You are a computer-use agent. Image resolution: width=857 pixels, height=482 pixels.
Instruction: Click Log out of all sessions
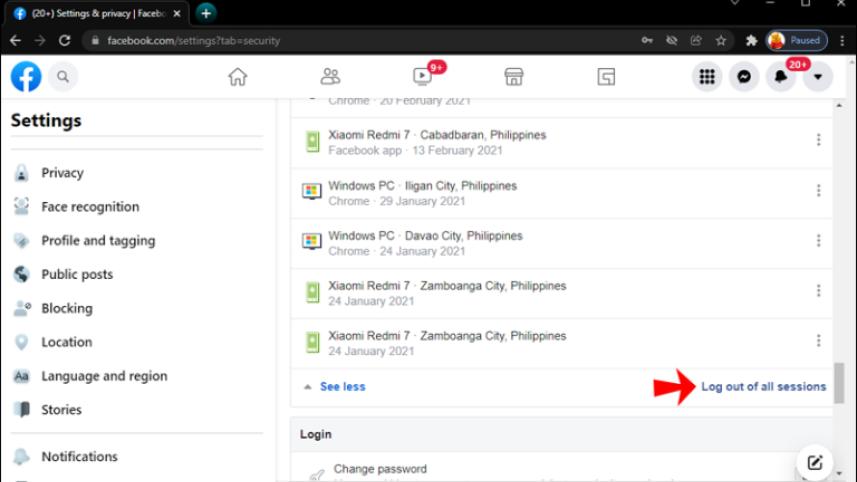pos(763,387)
